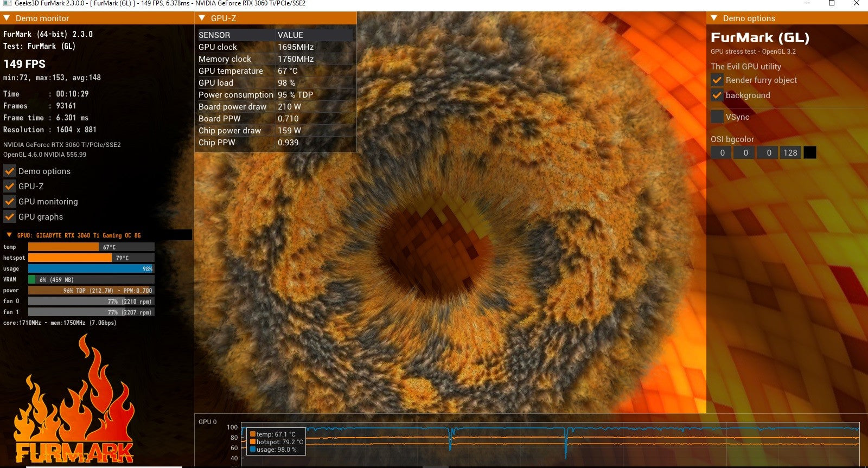Collapse the right-side Demo options panel triangle

click(714, 18)
